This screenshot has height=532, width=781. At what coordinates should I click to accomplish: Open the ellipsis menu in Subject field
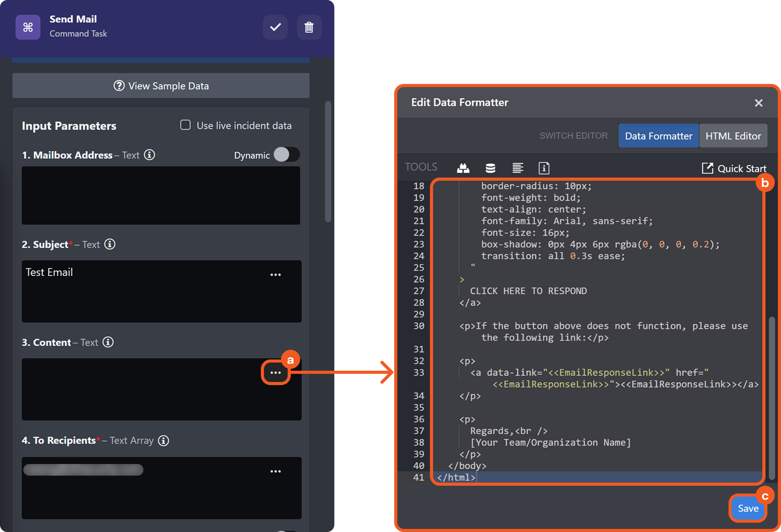tap(276, 275)
